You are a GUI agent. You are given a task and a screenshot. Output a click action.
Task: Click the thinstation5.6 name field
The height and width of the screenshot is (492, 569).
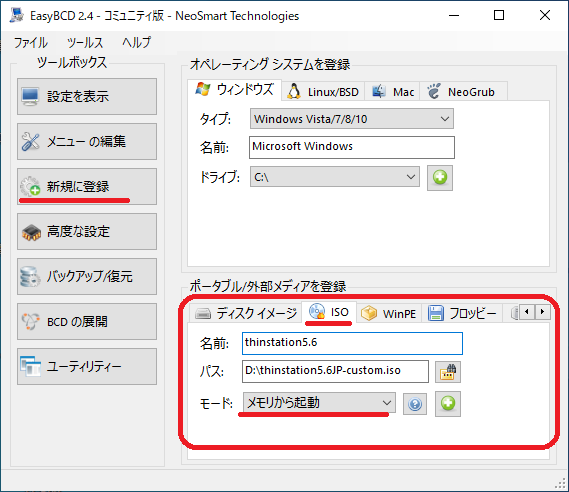352,343
